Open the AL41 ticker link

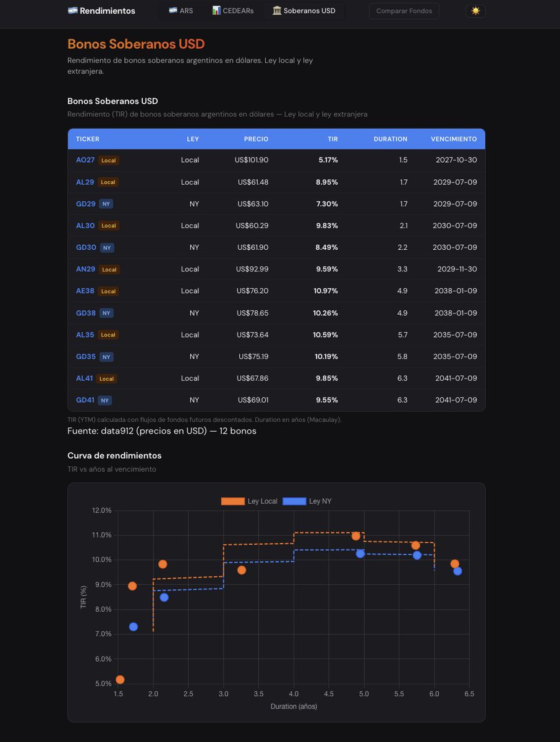pyautogui.click(x=85, y=378)
